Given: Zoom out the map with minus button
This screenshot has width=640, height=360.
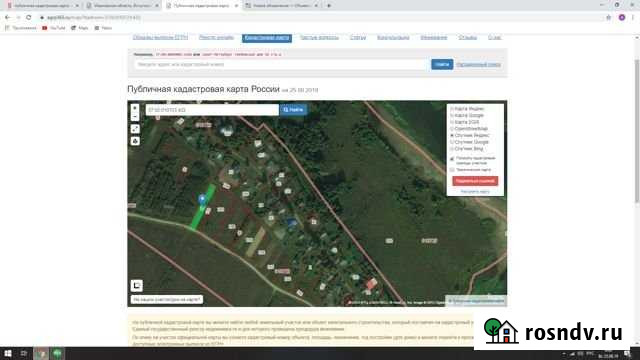Looking at the screenshot, I should point(135,117).
